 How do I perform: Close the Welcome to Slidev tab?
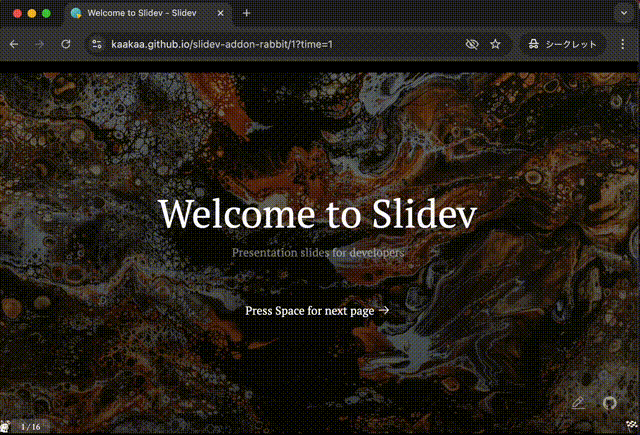pyautogui.click(x=220, y=13)
